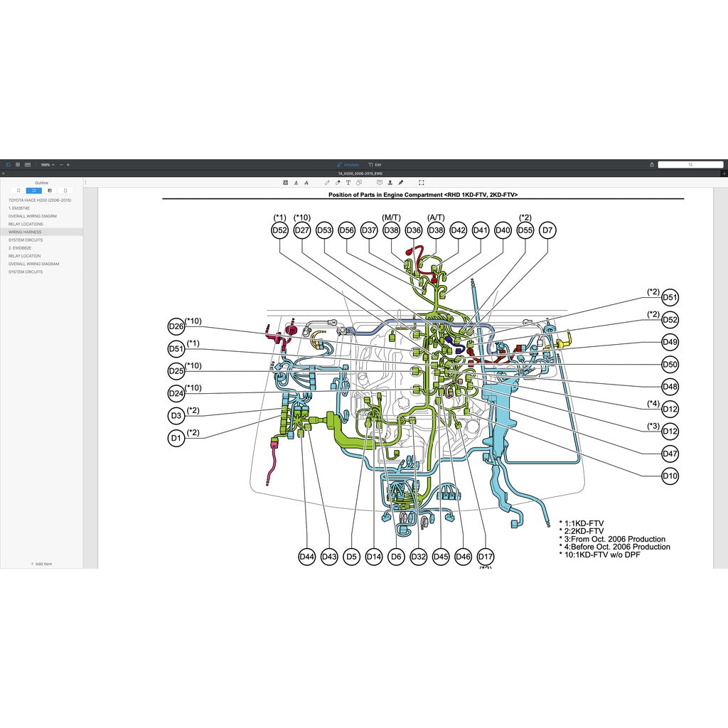This screenshot has height=728, width=728.
Task: Switch to Annotate mode
Action: coord(348,164)
